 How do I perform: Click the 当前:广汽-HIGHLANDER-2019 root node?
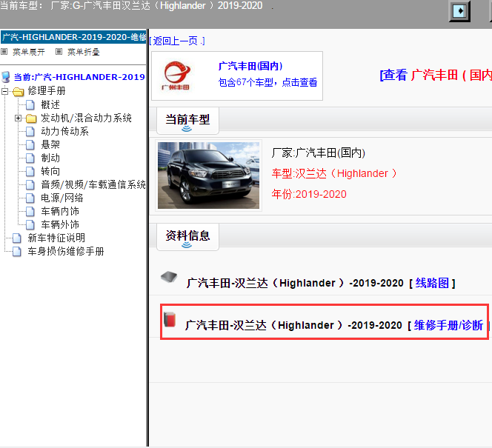pos(79,77)
